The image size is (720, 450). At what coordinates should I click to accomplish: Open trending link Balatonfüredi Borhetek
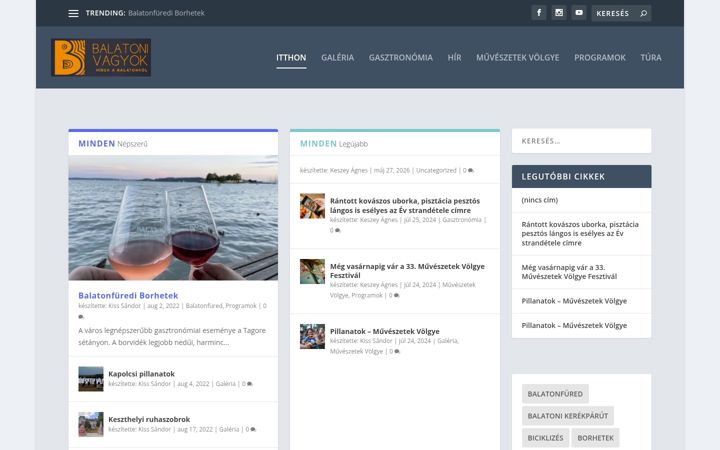(166, 13)
